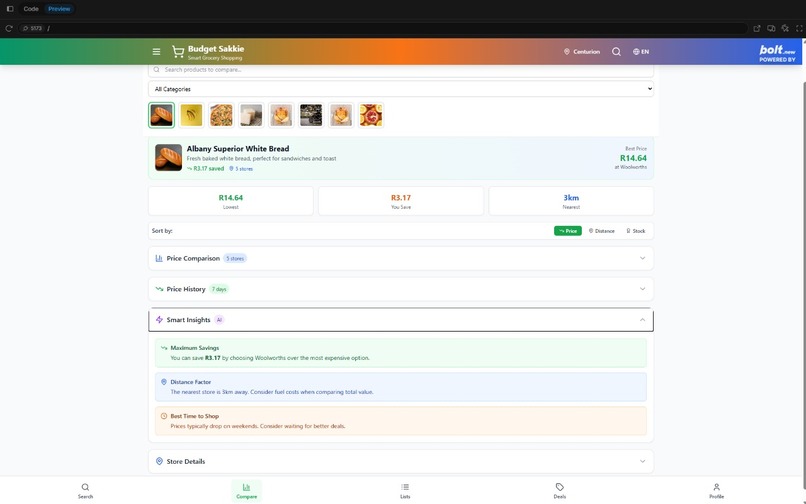Click the Best Time to Shop insight card
The image size is (806, 504).
[x=401, y=421]
